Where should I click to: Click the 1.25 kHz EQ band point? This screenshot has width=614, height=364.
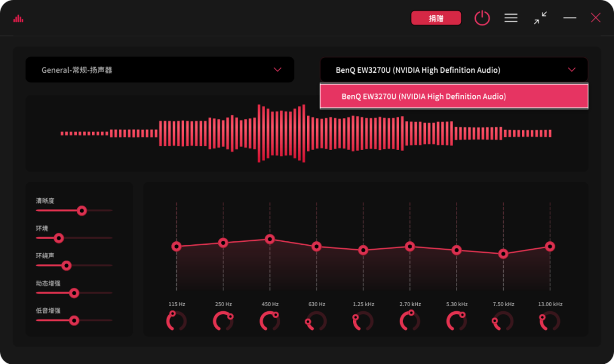pyautogui.click(x=363, y=250)
